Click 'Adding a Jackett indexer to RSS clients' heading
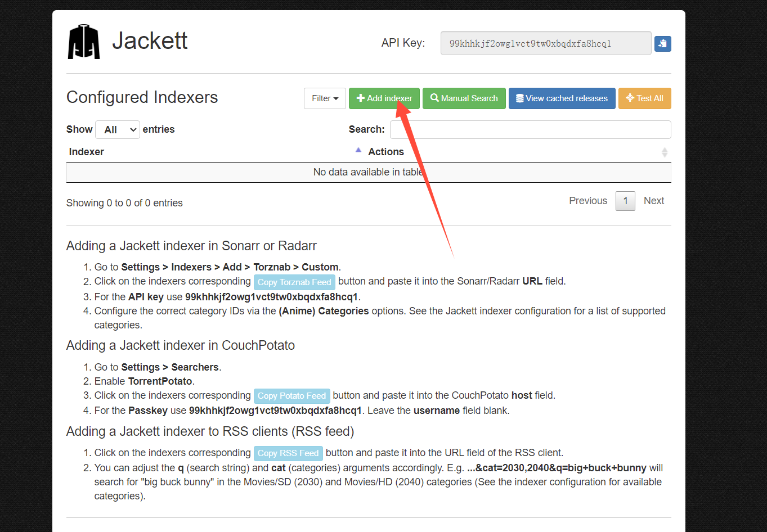 tap(210, 431)
